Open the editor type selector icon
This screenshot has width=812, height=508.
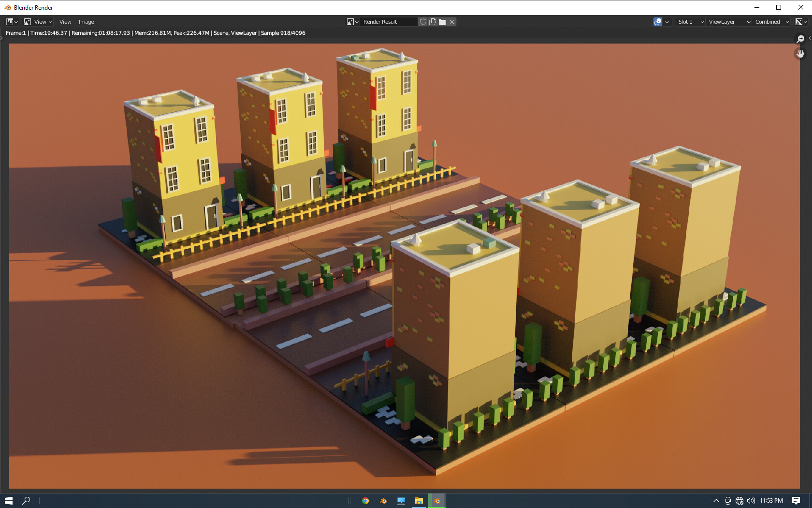tap(10, 21)
